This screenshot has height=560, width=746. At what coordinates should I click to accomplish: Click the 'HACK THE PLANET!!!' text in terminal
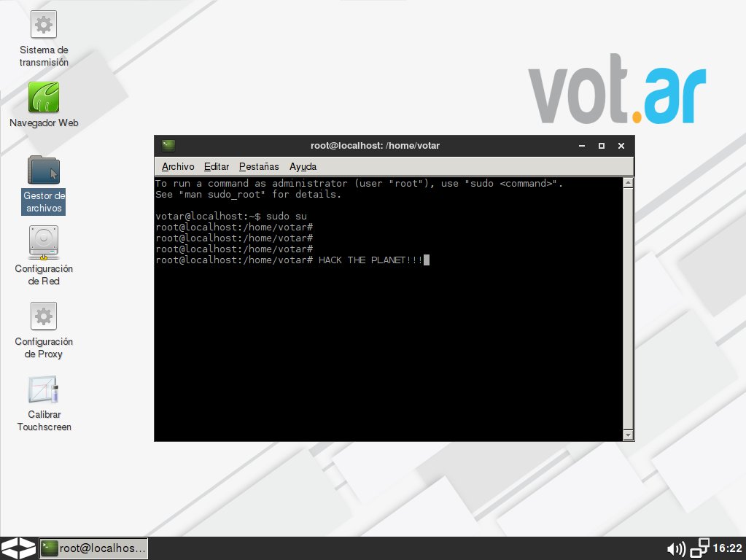tap(370, 260)
